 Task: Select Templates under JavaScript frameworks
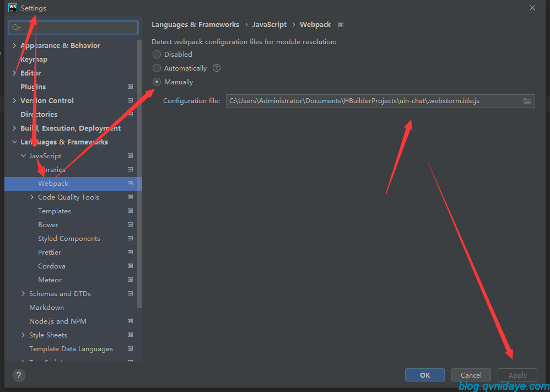click(55, 211)
